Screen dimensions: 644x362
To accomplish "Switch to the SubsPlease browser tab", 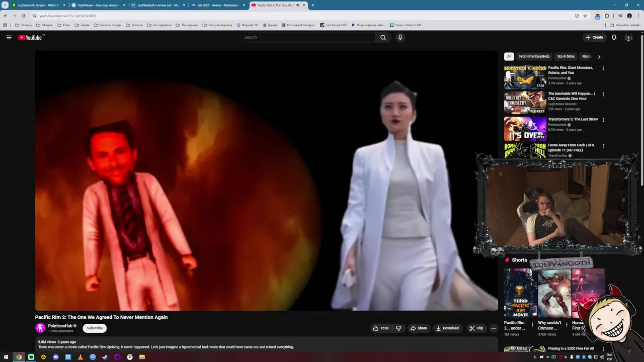I will [99, 5].
